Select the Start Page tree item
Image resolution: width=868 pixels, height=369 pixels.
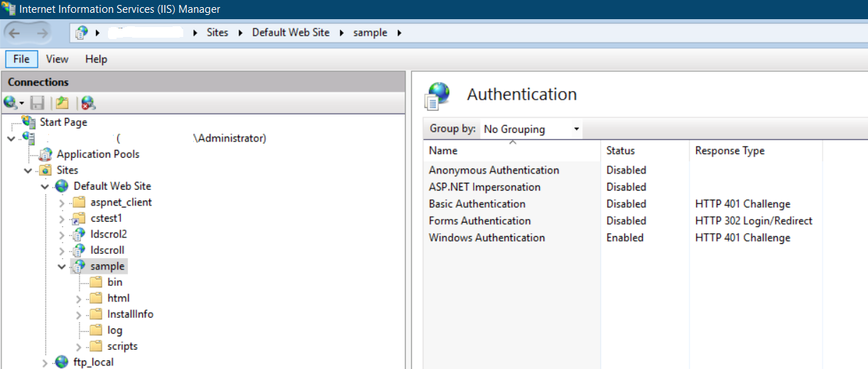tap(63, 122)
